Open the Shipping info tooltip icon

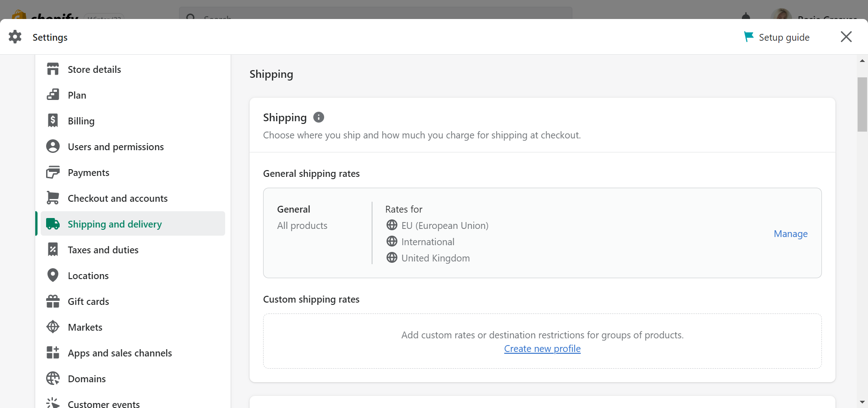[318, 117]
